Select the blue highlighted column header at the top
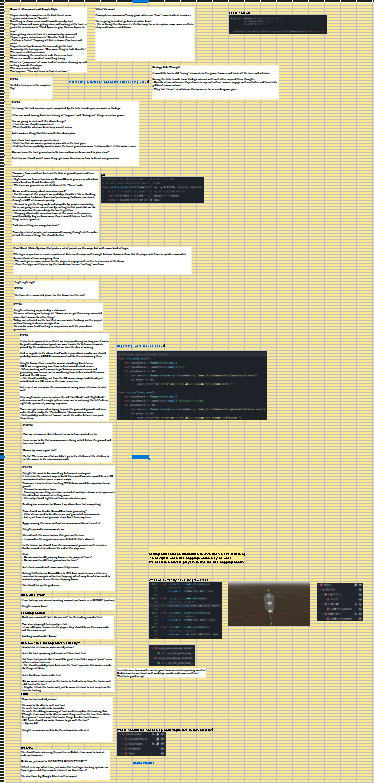The width and height of the screenshot is (374, 783). [141, 1]
